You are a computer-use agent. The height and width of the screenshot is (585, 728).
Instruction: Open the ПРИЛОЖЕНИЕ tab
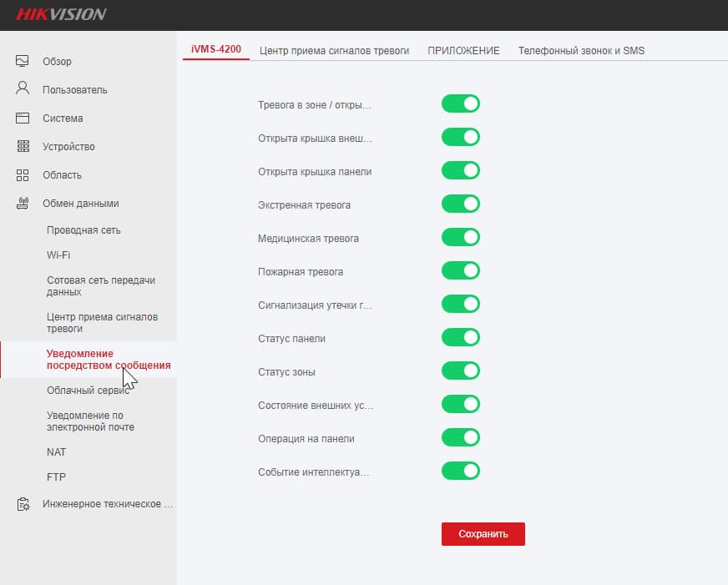pyautogui.click(x=463, y=51)
